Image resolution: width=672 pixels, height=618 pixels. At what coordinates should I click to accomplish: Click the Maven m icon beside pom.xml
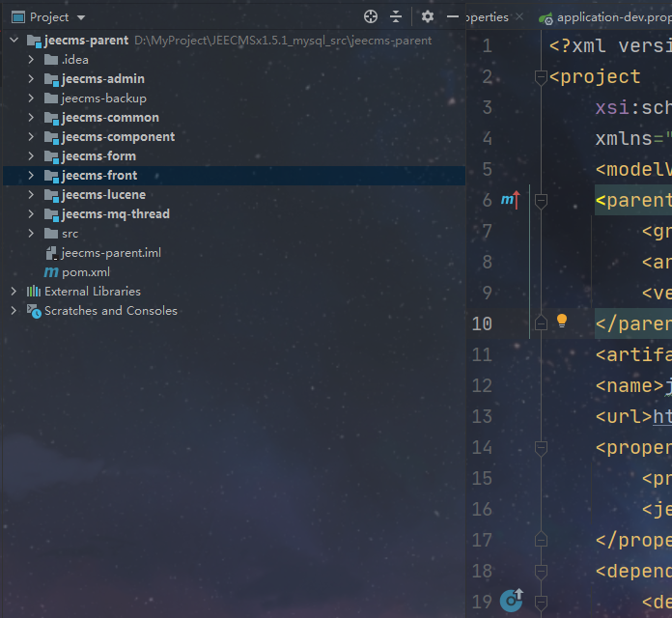click(51, 272)
